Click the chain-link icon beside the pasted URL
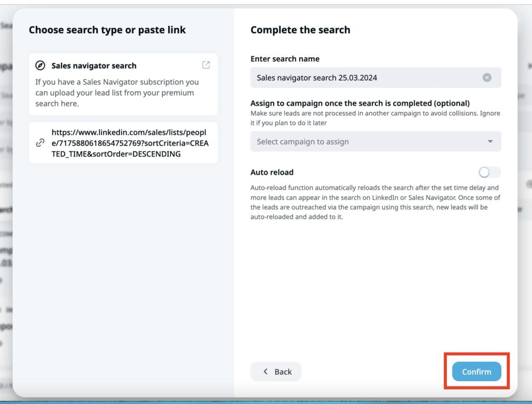Viewport: 532px width, 404px height. 40,142
